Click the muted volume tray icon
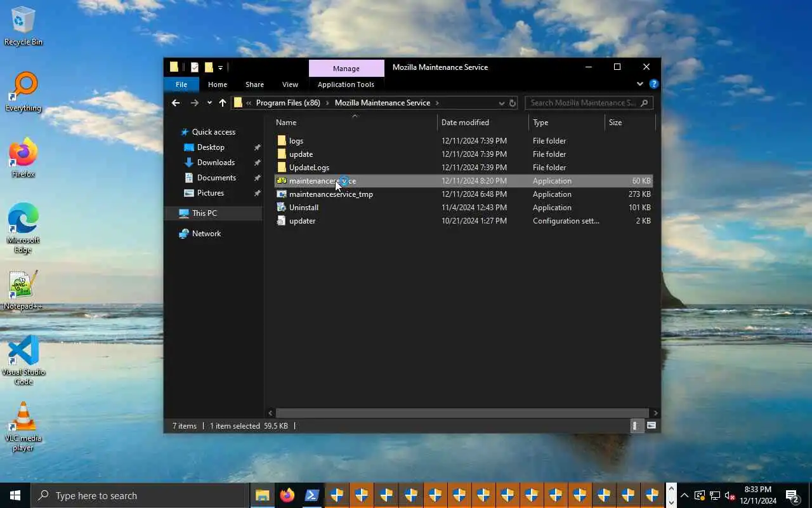Screen dimensions: 812x508 (x=730, y=495)
